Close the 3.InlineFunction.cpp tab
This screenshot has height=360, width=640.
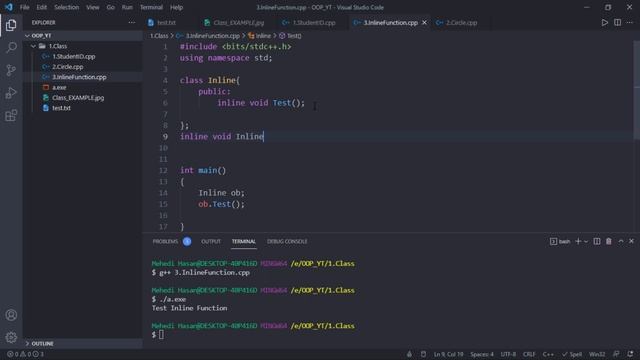point(424,22)
